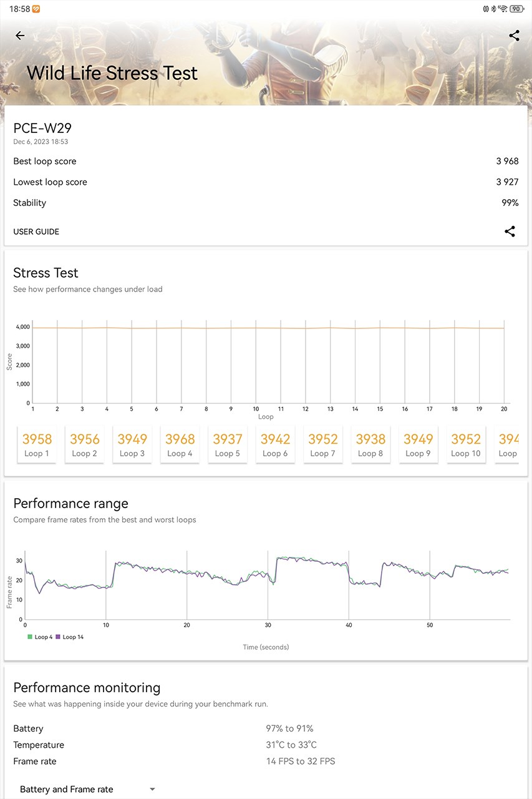Tap the green Loop 4 legend swatch
This screenshot has height=799, width=532.
(29, 637)
